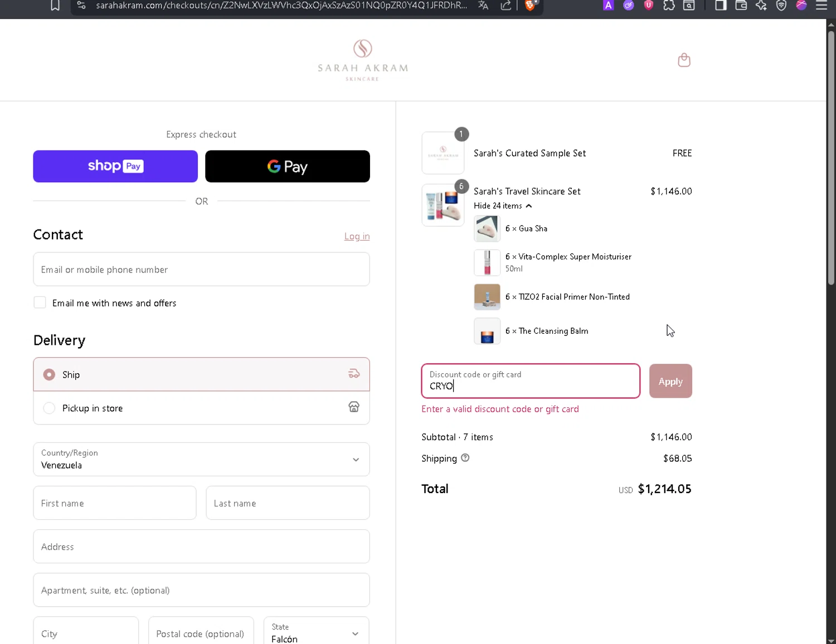Screen dimensions: 836x644
Task: Click the Apply discount button
Action: [670, 381]
